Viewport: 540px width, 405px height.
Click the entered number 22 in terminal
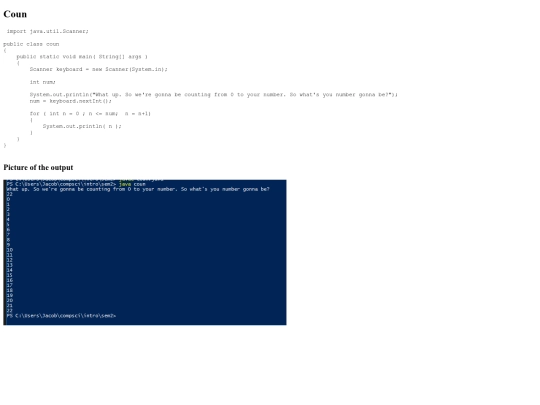pos(10,194)
